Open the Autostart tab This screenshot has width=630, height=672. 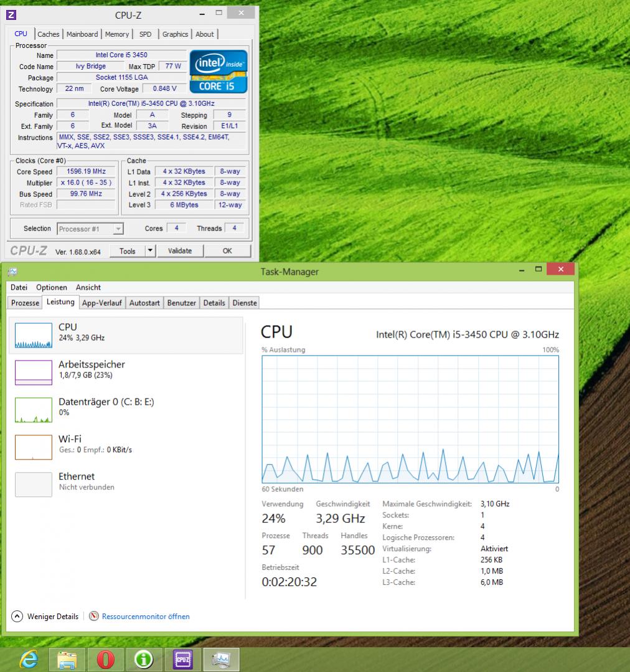tap(144, 303)
